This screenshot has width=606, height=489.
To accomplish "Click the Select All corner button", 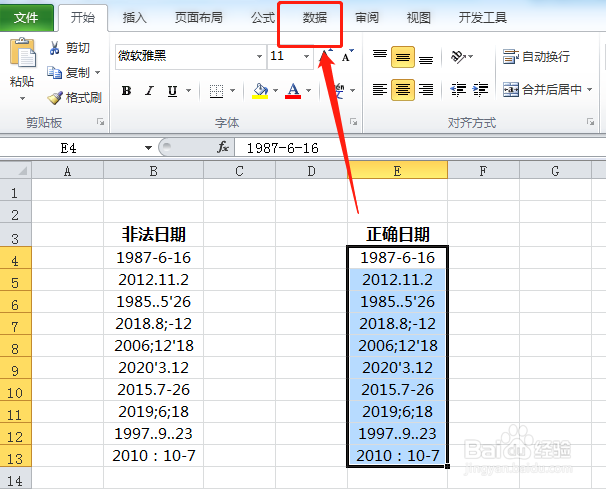I will click(16, 170).
